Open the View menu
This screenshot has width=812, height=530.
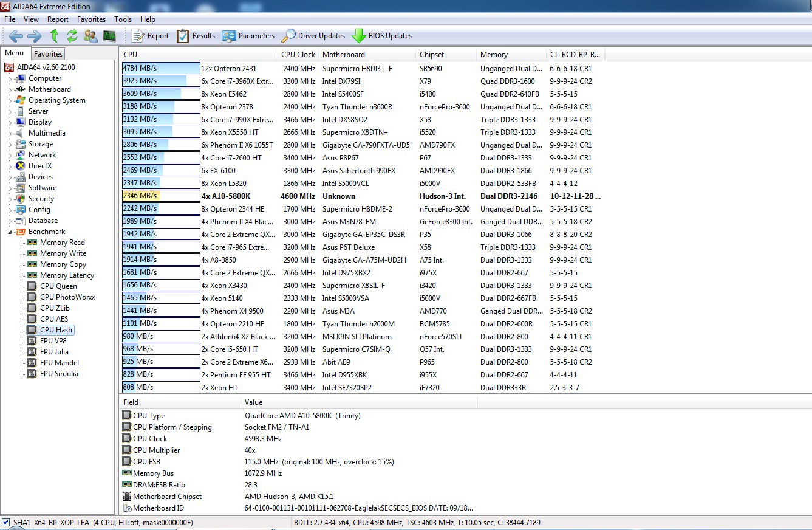point(31,19)
